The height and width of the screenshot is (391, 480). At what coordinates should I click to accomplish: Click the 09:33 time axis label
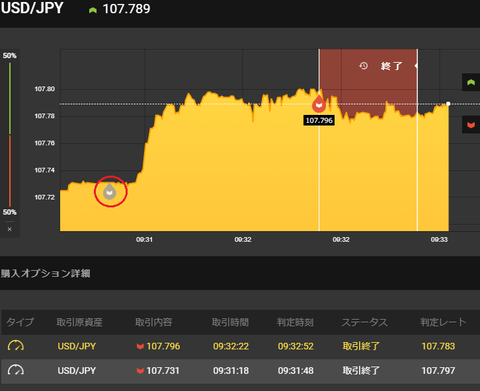439,239
